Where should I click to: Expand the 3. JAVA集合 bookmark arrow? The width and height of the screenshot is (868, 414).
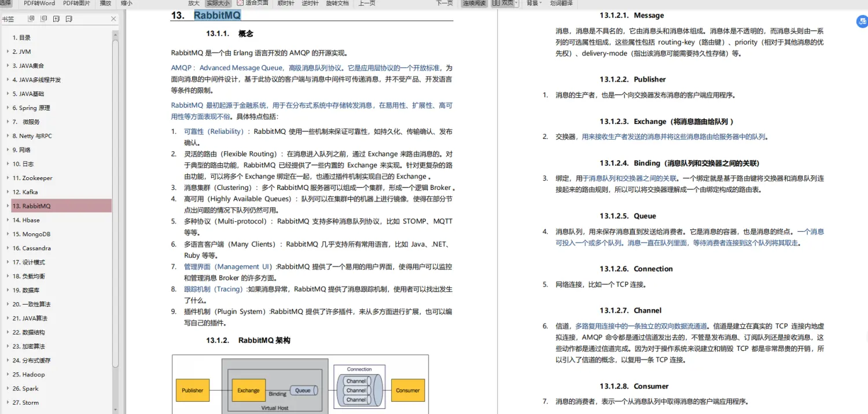coord(7,65)
